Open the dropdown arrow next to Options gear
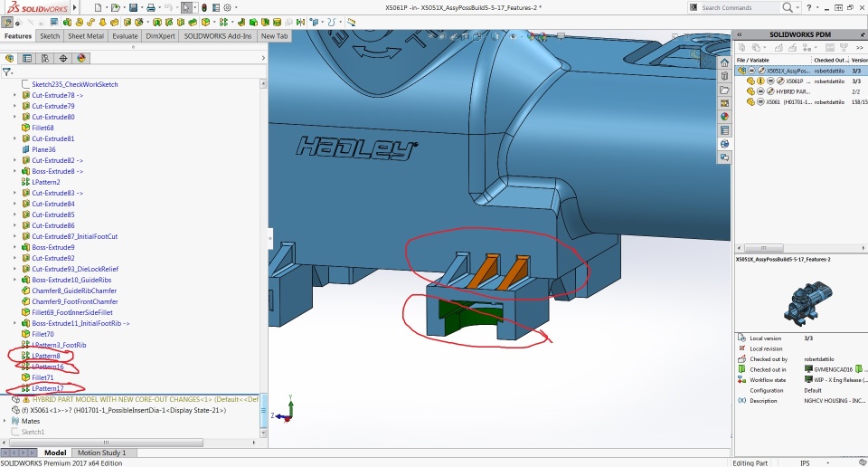The height and width of the screenshot is (467, 868). tap(236, 8)
